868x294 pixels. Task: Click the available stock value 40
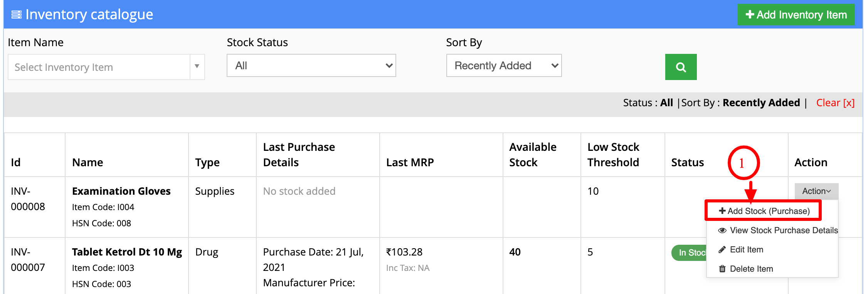pyautogui.click(x=515, y=252)
